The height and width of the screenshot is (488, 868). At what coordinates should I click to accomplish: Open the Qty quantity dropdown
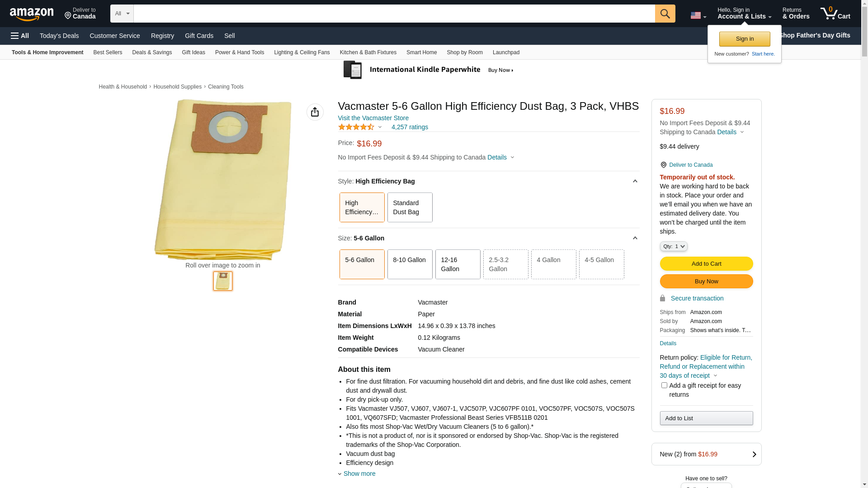(x=673, y=246)
